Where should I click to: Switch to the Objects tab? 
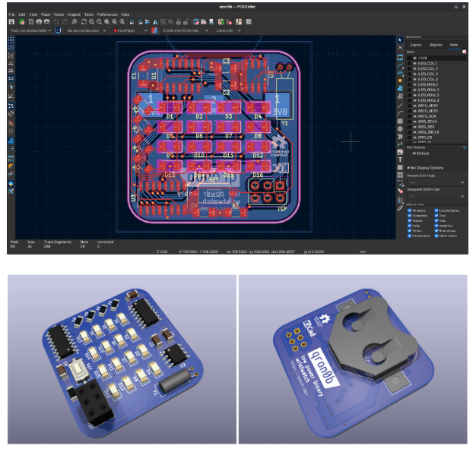[435, 45]
